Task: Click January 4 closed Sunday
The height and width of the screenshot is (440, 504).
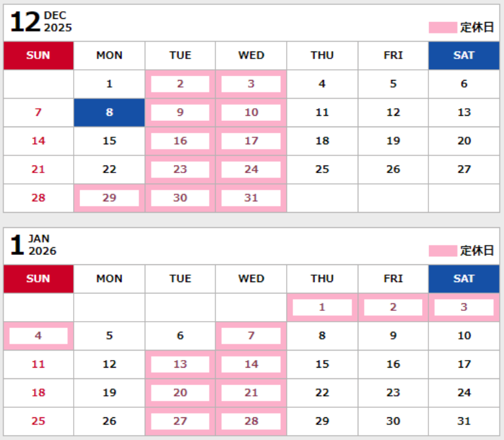Action: click(x=38, y=336)
